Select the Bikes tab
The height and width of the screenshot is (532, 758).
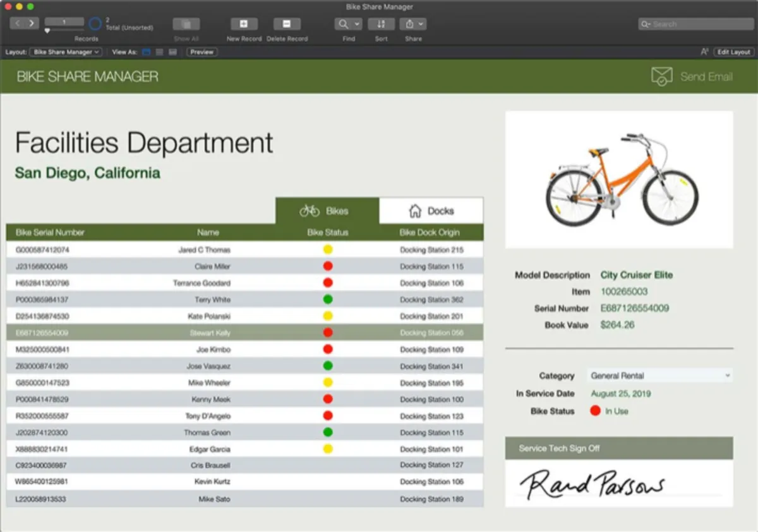pos(327,211)
